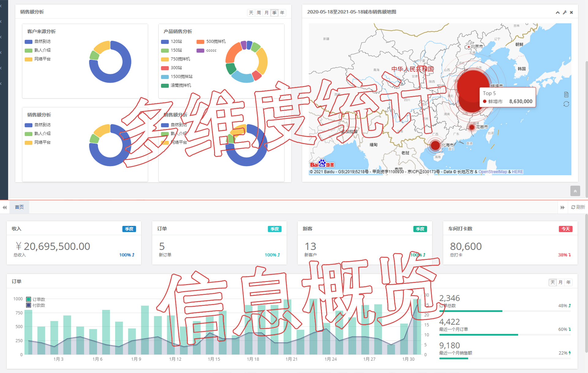Viewport: 588px width, 373px height.
Task: Toggle the 滚筒搅拌机 legend item
Action: click(x=176, y=85)
